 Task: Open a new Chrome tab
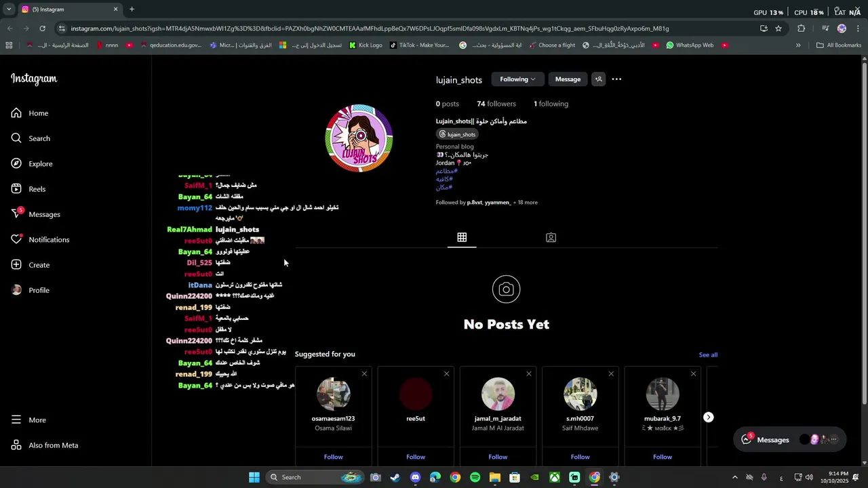tap(132, 9)
